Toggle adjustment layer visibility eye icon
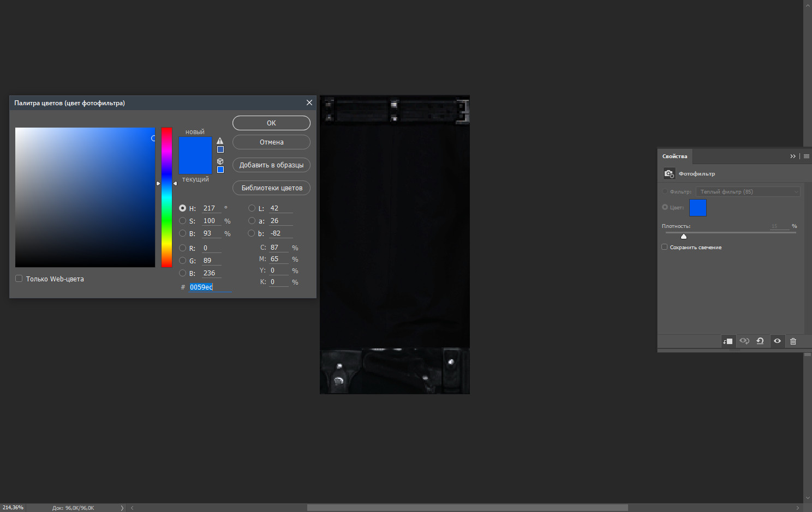The image size is (812, 512). 777,341
